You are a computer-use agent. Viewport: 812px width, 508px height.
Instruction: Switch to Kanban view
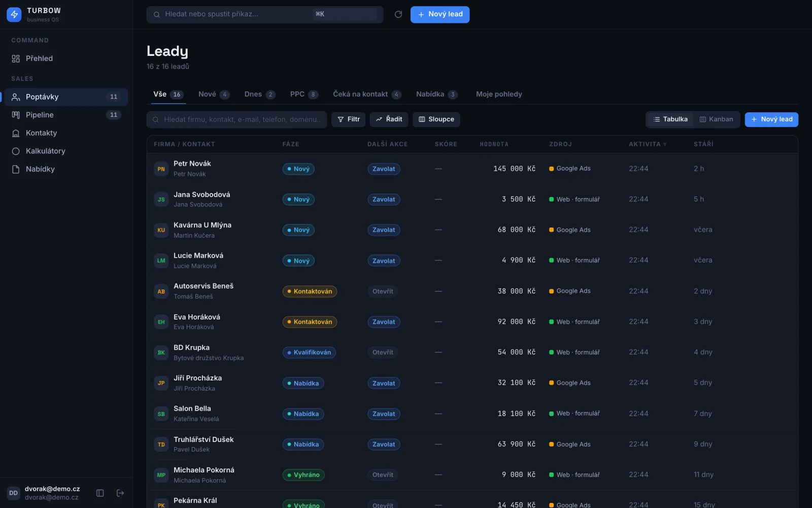[716, 119]
